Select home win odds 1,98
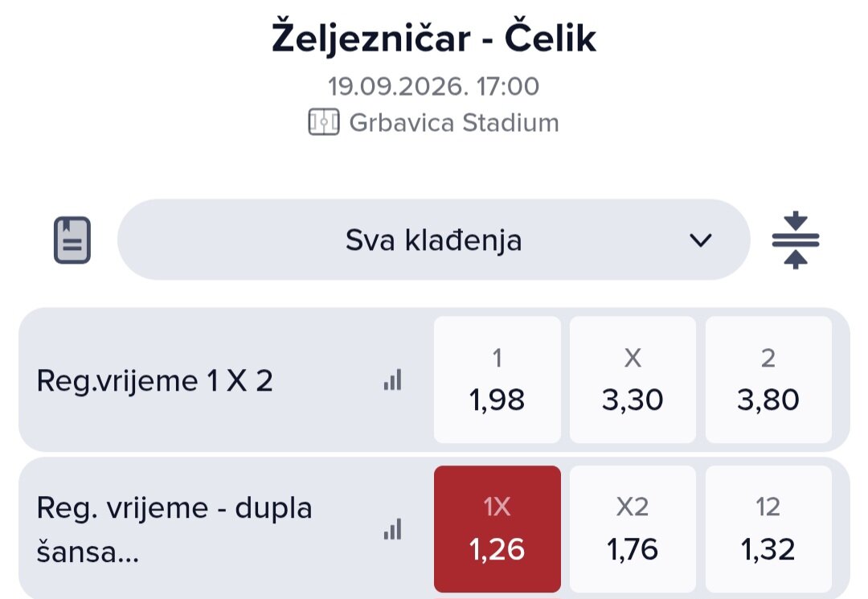This screenshot has height=599, width=868. click(497, 380)
